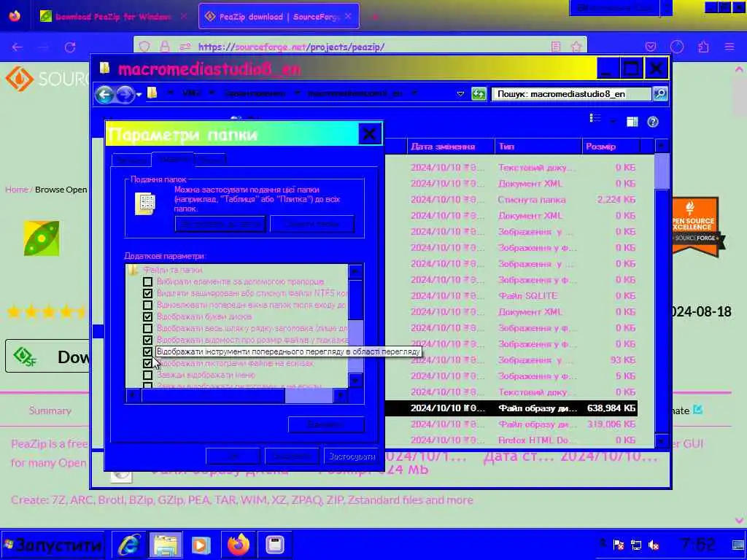Click the Explorer search field
Viewport: 747px width, 560px height.
(570, 94)
